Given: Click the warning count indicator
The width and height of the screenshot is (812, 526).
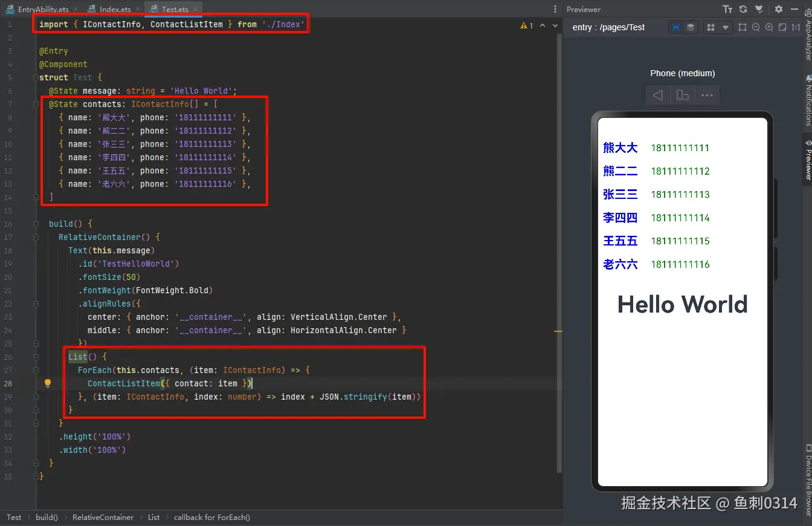Looking at the screenshot, I should tap(526, 25).
